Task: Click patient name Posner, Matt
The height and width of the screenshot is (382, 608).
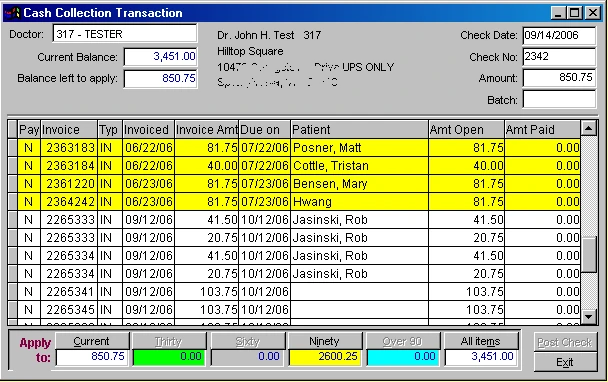Action: (327, 148)
